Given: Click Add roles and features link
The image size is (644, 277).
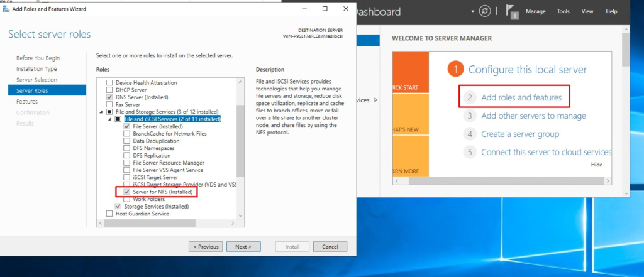Looking at the screenshot, I should point(521,97).
